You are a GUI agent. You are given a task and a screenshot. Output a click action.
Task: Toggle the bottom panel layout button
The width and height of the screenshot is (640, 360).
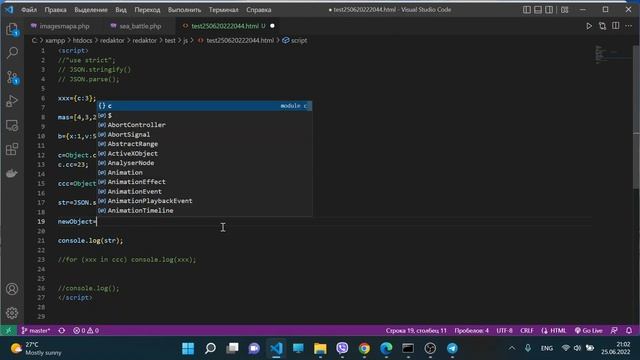[538, 9]
